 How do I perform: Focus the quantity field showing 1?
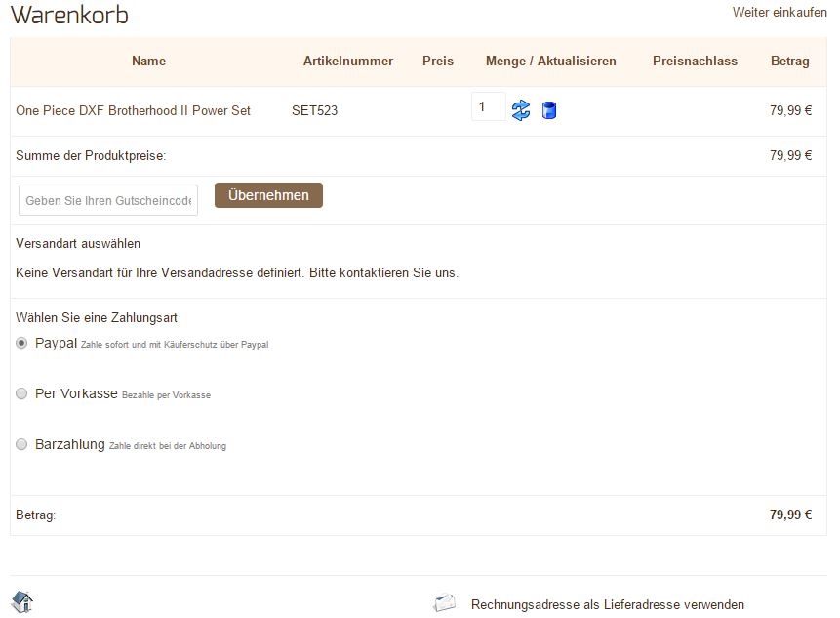coord(488,106)
